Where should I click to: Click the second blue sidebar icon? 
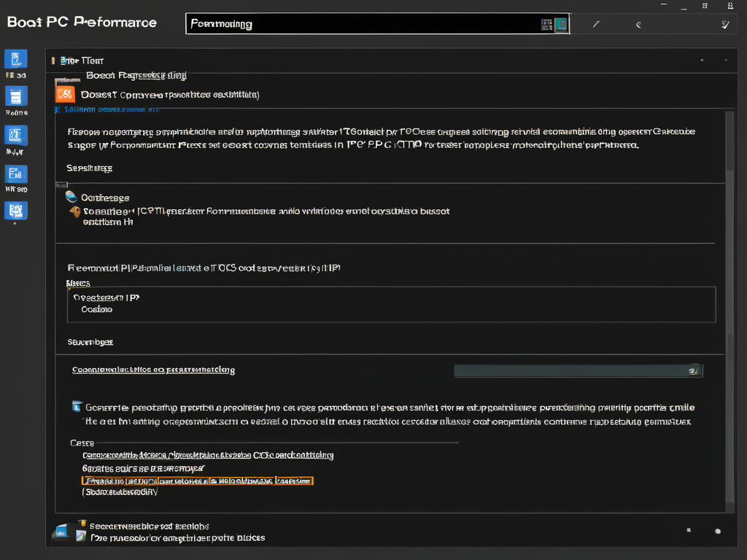click(15, 96)
